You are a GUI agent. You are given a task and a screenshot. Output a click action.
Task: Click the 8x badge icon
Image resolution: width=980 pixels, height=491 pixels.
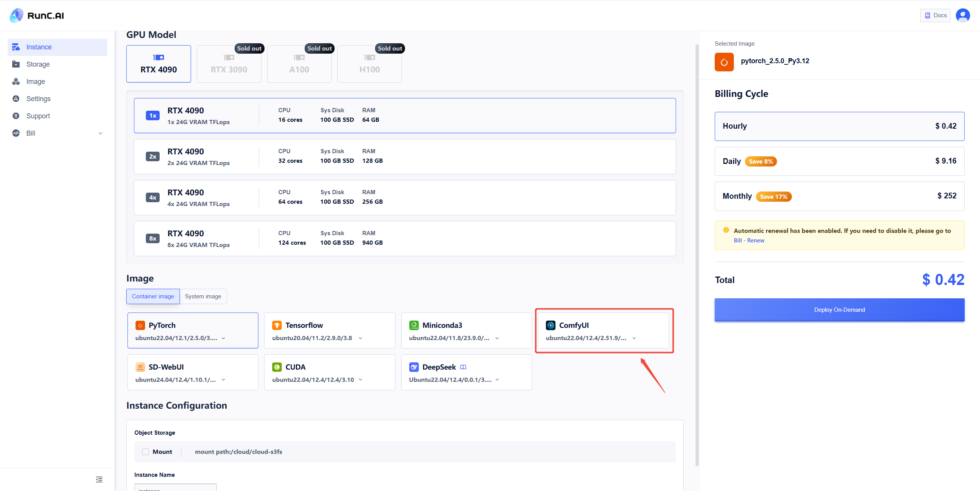153,239
